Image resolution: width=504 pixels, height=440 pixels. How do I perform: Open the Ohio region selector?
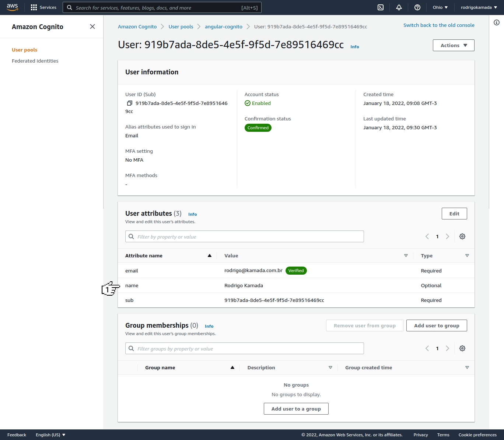click(440, 7)
